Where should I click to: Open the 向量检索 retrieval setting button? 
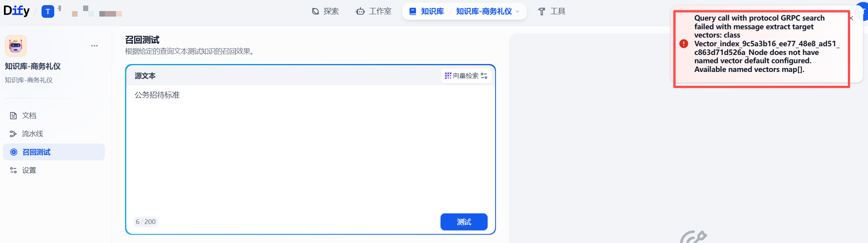[466, 76]
